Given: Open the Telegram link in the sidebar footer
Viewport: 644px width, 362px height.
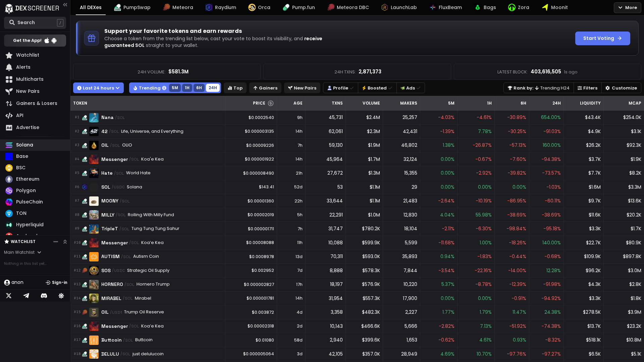Looking at the screenshot, I should point(26,296).
